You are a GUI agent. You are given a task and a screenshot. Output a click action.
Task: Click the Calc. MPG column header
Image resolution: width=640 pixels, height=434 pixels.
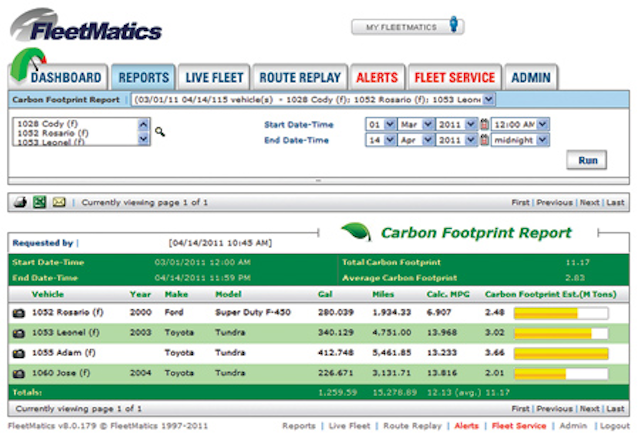point(448,294)
